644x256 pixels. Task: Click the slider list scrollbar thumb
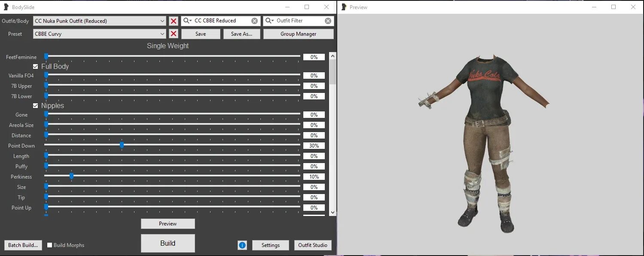(333, 72)
